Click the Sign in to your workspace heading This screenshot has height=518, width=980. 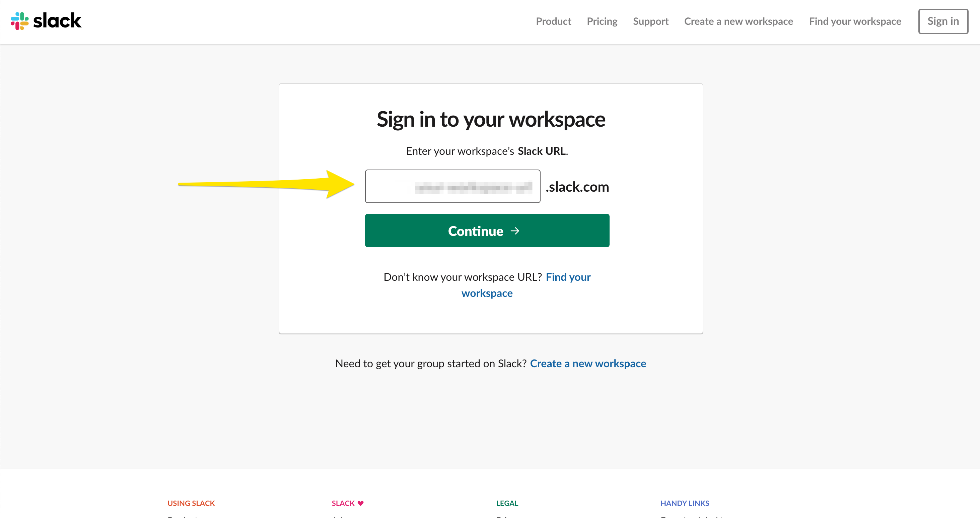(490, 120)
